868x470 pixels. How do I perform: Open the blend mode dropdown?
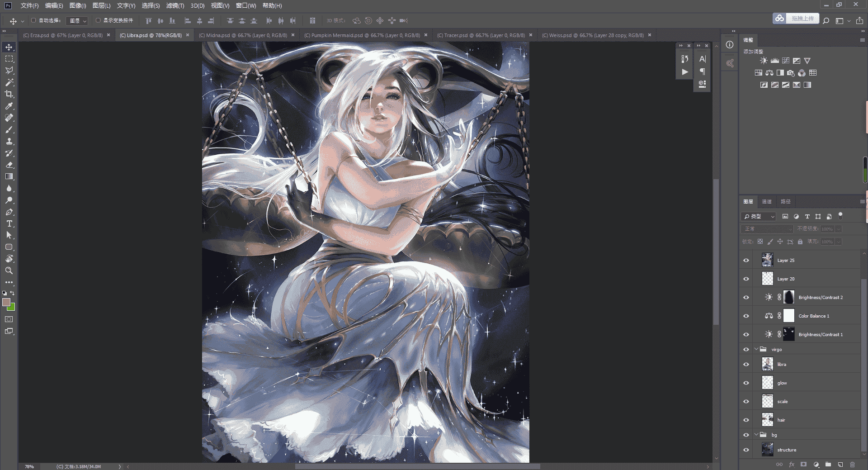[767, 229]
